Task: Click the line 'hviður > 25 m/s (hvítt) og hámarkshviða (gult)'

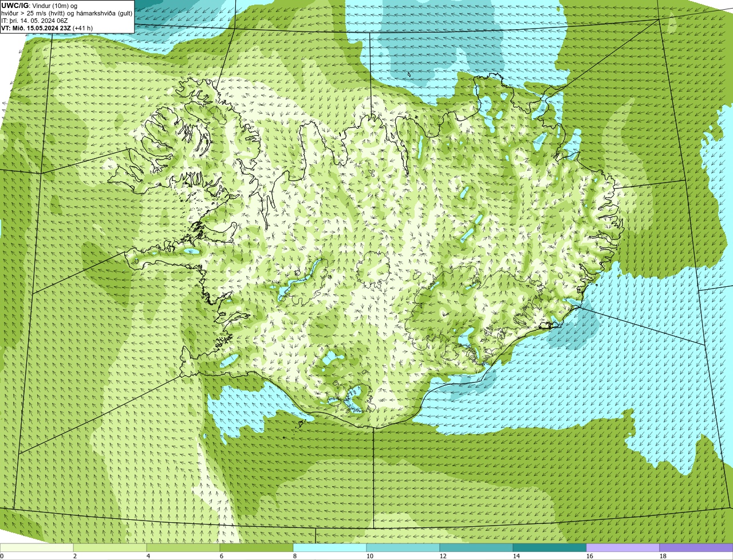Action: [x=67, y=13]
